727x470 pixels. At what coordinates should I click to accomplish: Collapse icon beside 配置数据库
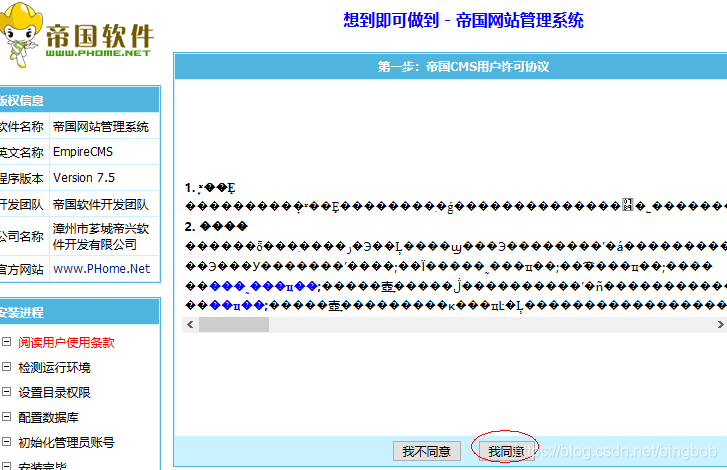tap(6, 417)
